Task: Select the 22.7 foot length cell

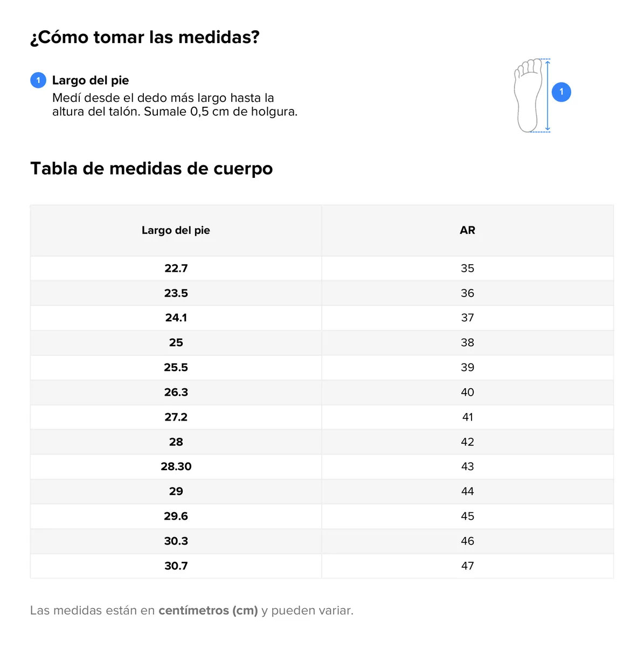Action: point(176,269)
